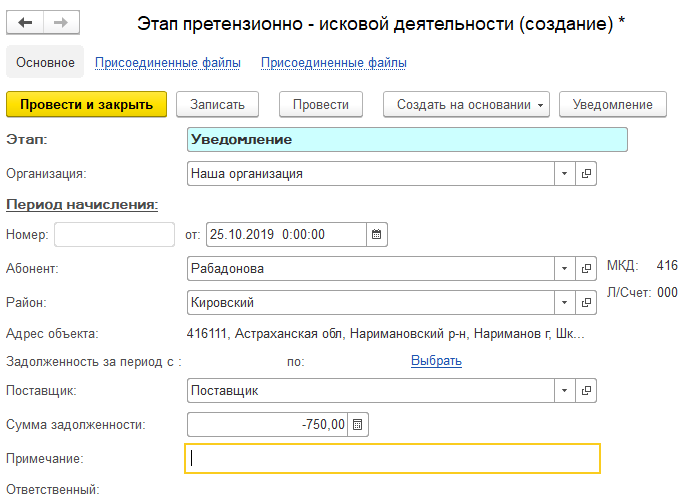Image resolution: width=678 pixels, height=503 pixels.
Task: Click open-form icon beside Организация field
Action: [x=587, y=174]
